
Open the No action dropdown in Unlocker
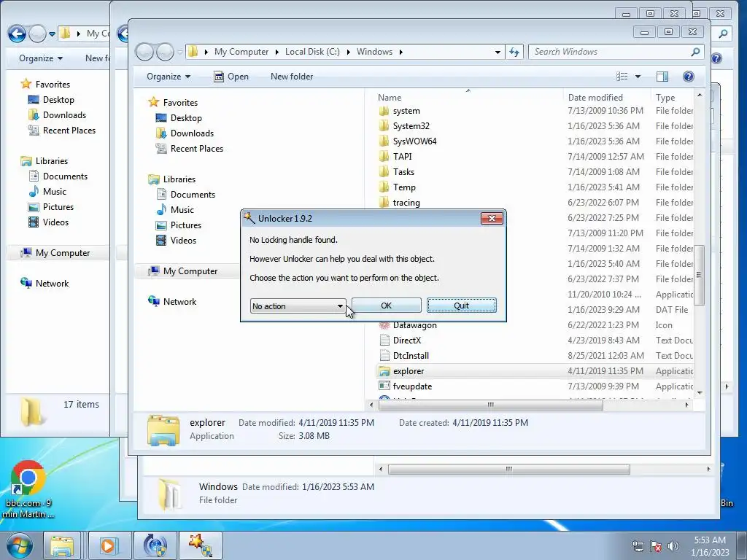coord(298,306)
